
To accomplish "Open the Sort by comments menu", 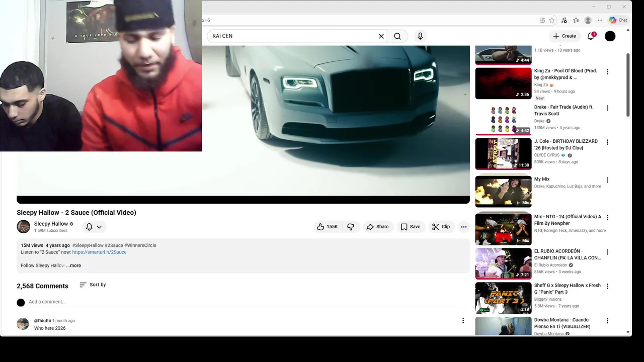I will click(93, 285).
